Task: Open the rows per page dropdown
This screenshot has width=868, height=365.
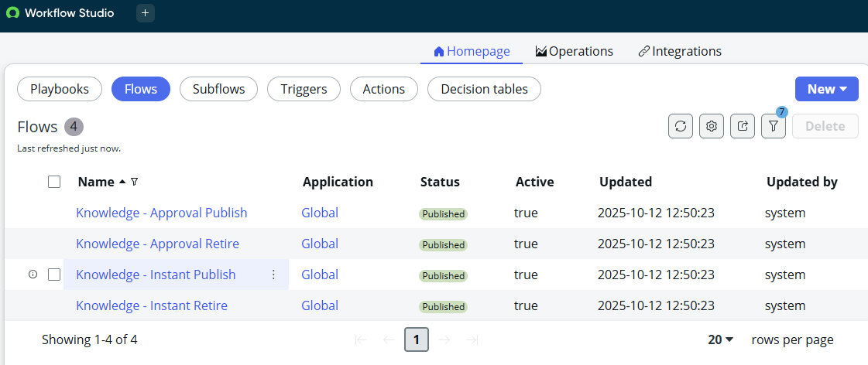Action: 721,339
